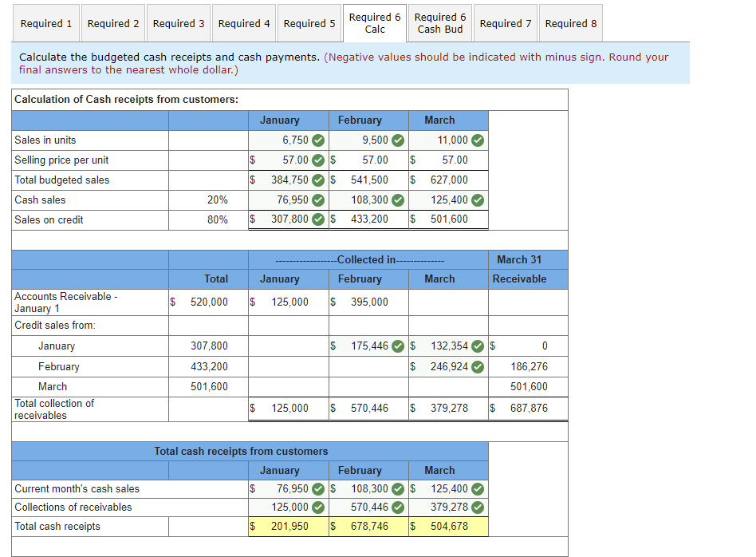Click checkmark beside February collections 570,446 in bottom table

tap(398, 508)
